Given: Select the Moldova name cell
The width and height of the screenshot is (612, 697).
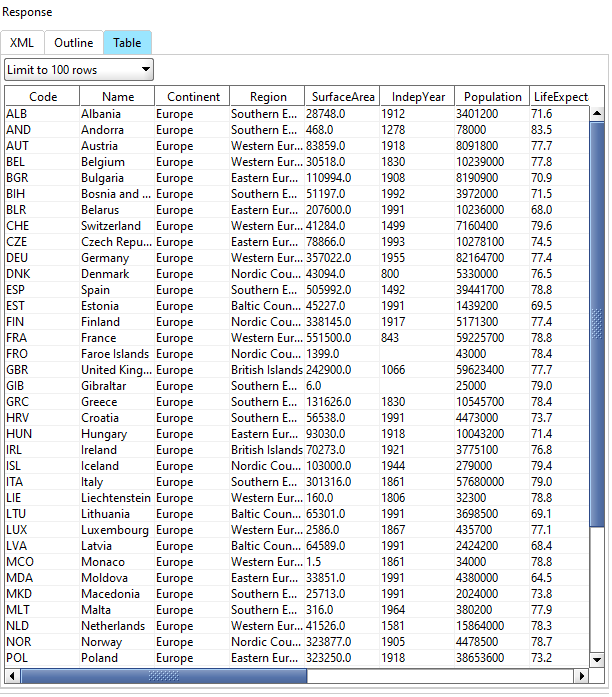Looking at the screenshot, I should coord(117,578).
